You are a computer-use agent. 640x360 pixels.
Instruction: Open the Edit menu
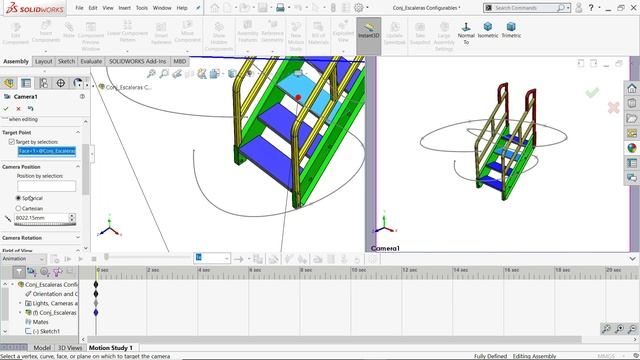tap(93, 8)
